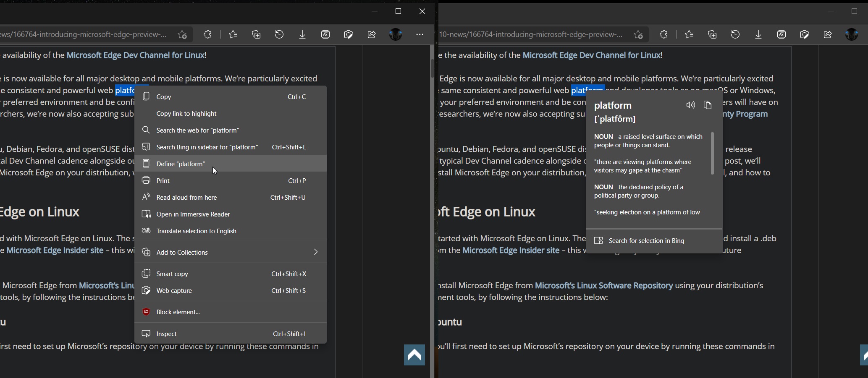The image size is (868, 378).
Task: Copy the definition with the copy icon
Action: 708,105
